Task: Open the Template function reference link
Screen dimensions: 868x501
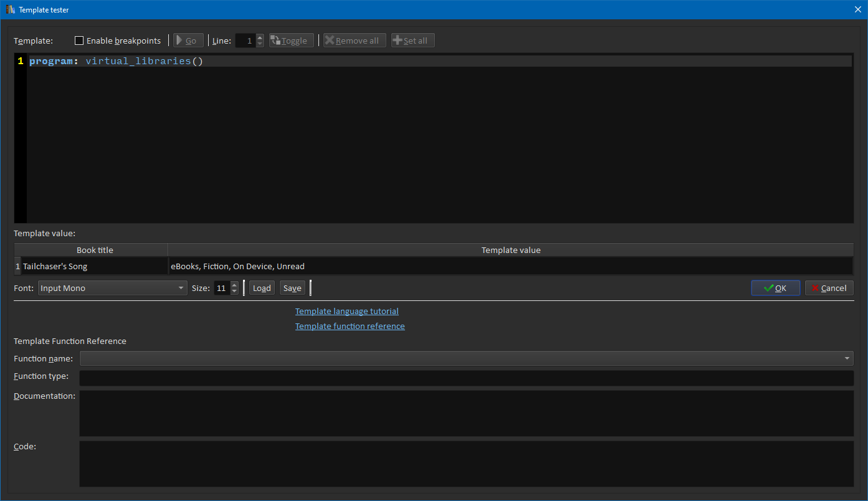Action: click(x=350, y=326)
